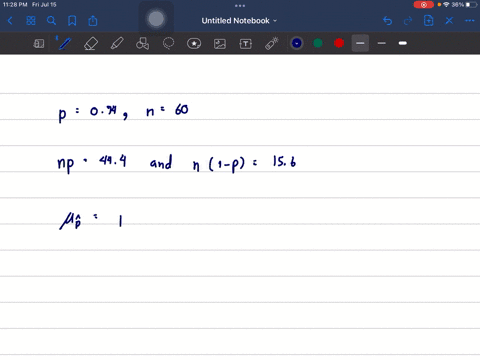Select the Shapes tool
The image size is (480, 360).
click(x=142, y=44)
